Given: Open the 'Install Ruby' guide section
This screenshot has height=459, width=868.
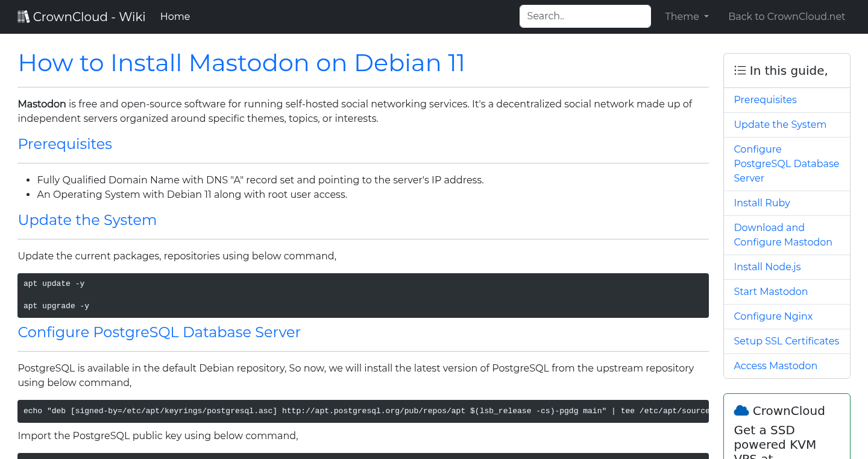Looking at the screenshot, I should (x=762, y=203).
